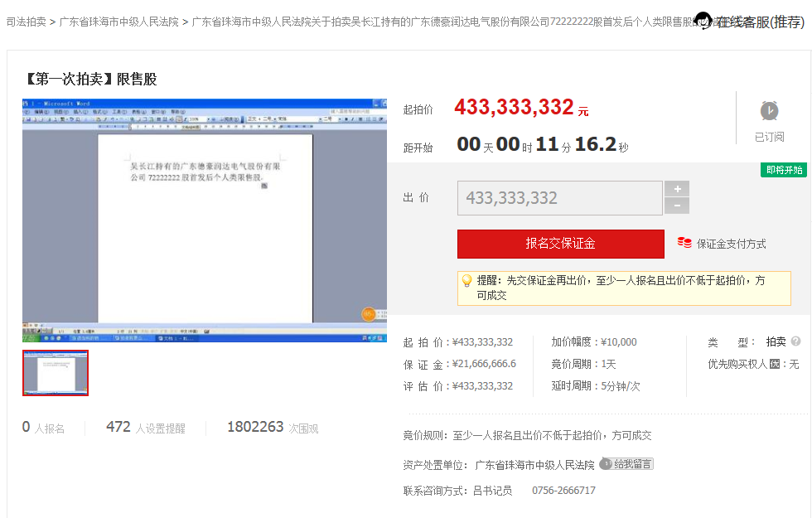Open 广东省珠海市中级人民法院 breadcrumb link

point(118,22)
